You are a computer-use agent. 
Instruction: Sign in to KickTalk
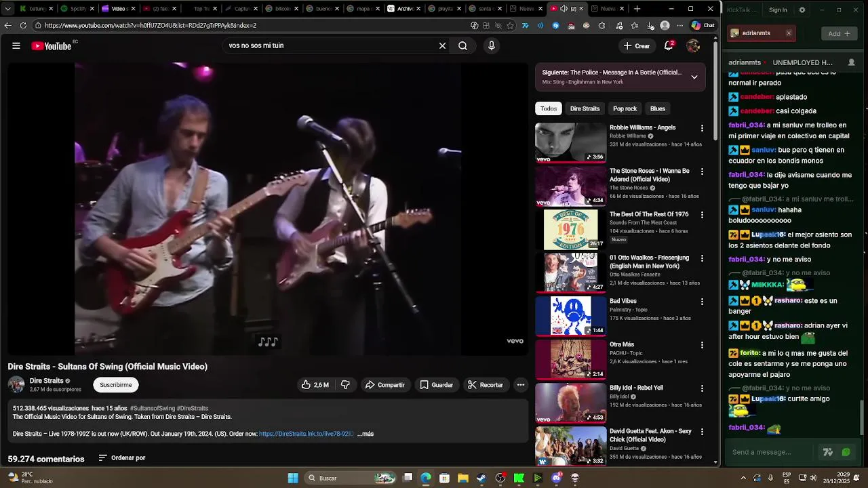[778, 10]
